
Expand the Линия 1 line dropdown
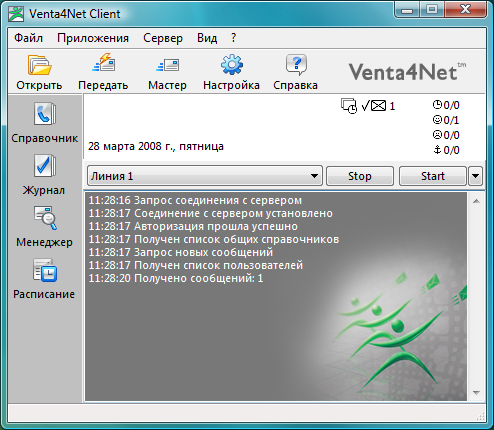pyautogui.click(x=205, y=176)
